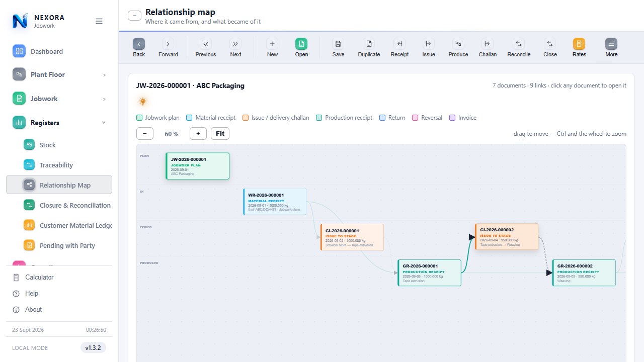Open Closure & Reconciliation register

tap(59, 205)
